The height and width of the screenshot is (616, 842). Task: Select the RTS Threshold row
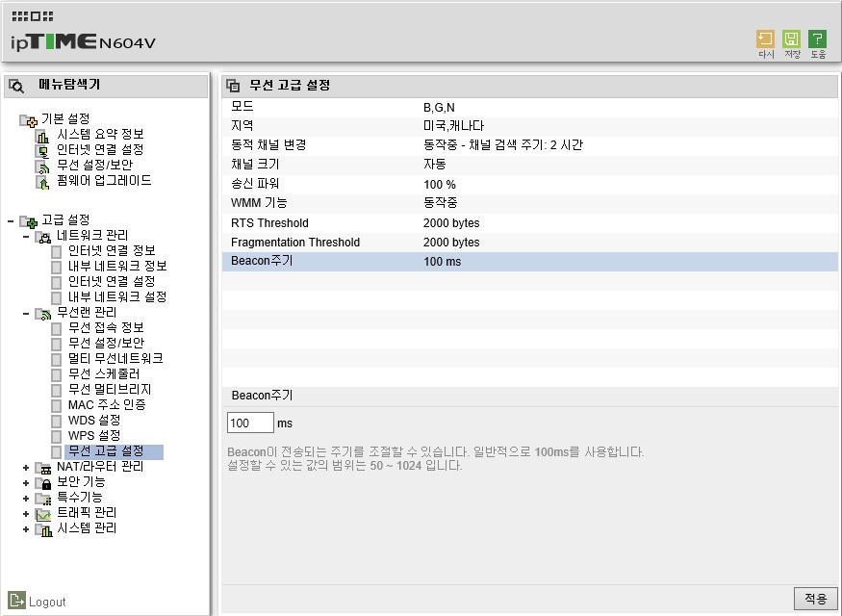pyautogui.click(x=529, y=223)
